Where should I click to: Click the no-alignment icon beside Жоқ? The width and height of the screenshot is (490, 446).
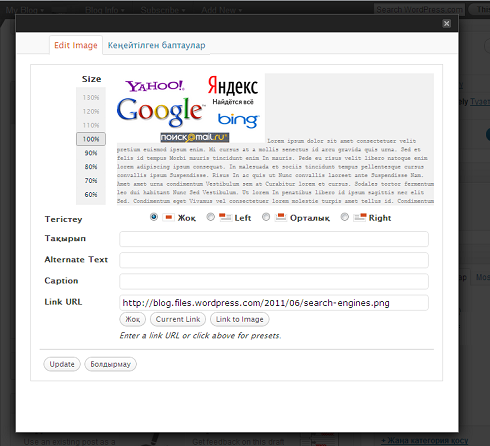pos(168,218)
